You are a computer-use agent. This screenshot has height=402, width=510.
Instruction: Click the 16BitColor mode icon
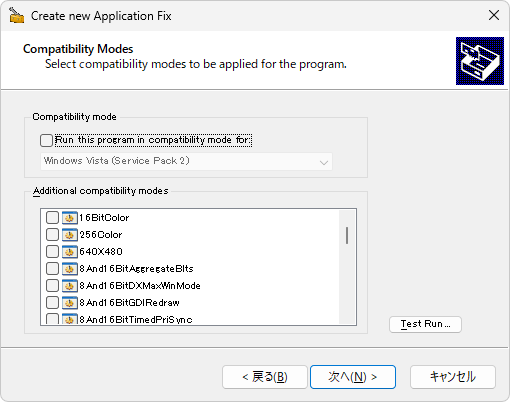pos(69,218)
